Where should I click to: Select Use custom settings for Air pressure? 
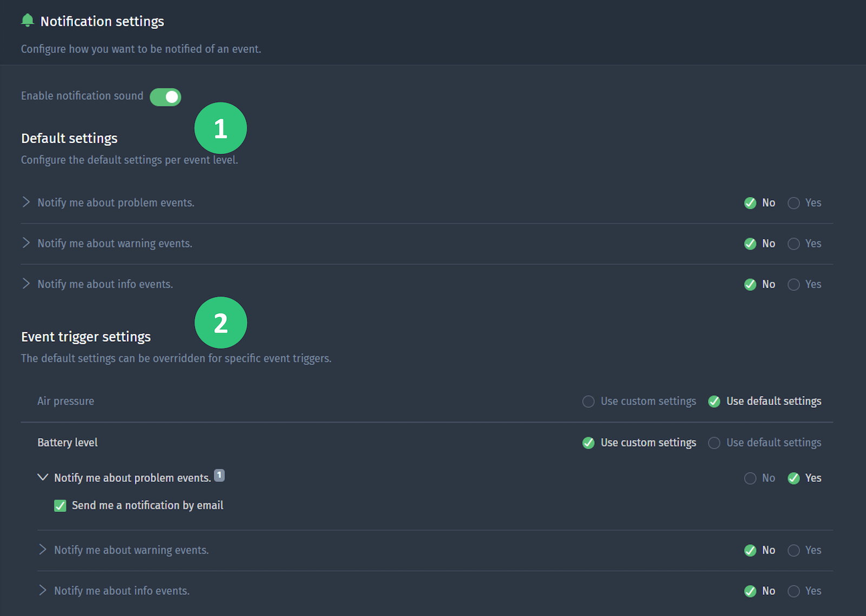[x=588, y=401]
